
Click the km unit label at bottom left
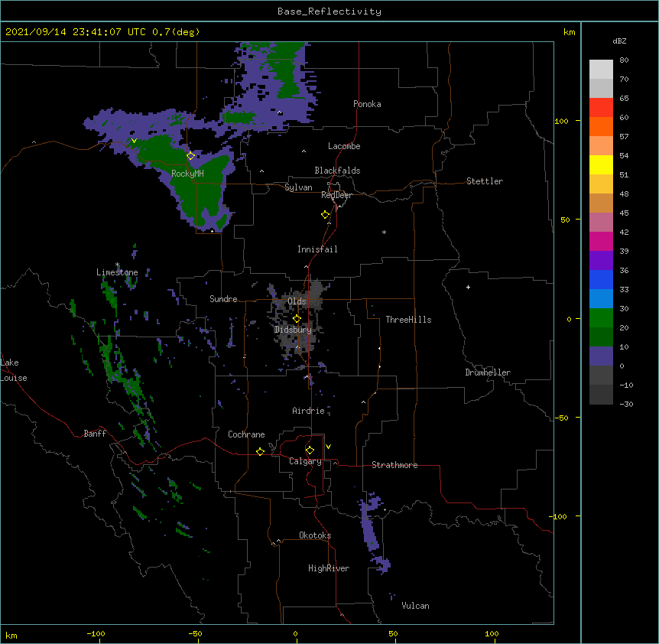pos(11,635)
